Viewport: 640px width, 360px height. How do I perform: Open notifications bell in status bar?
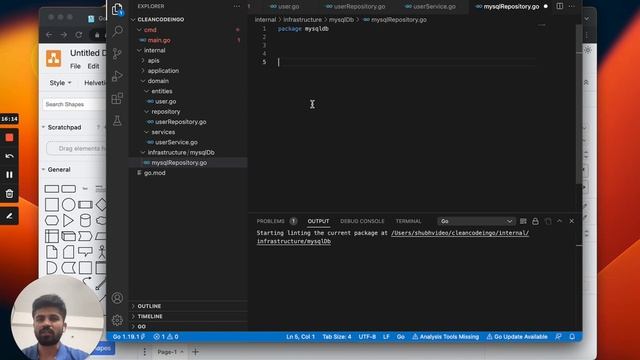[572, 337]
